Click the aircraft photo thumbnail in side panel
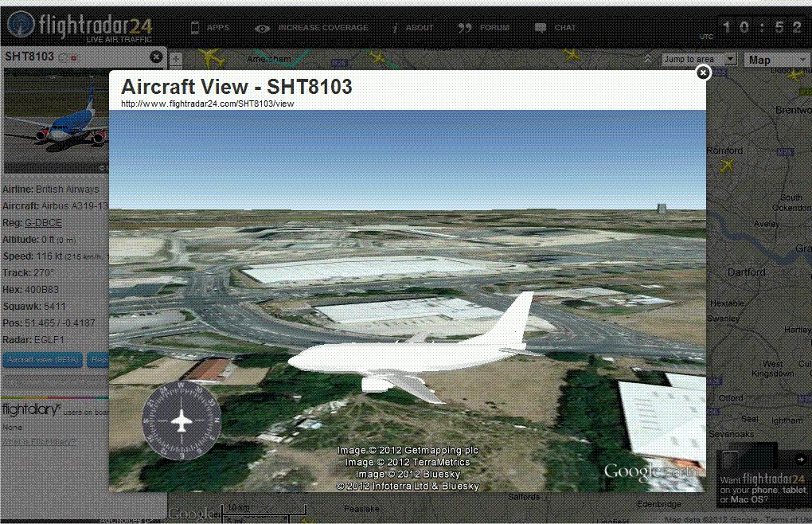Image resolution: width=812 pixels, height=524 pixels. 56,120
